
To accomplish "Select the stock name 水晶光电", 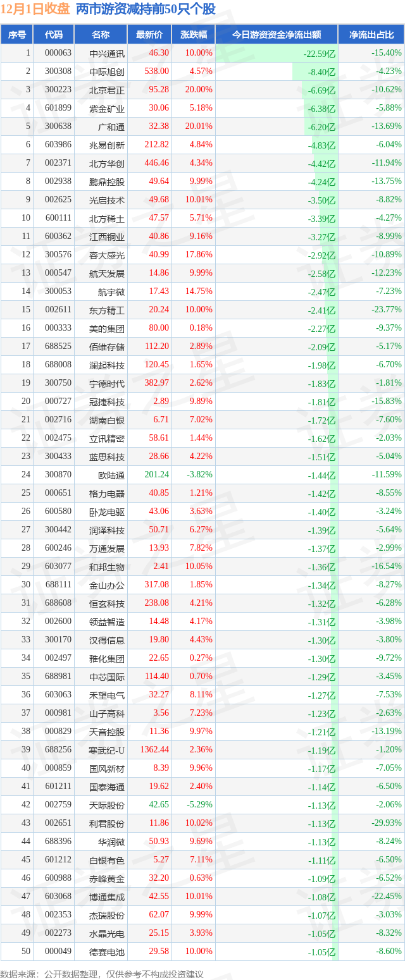I will (107, 933).
